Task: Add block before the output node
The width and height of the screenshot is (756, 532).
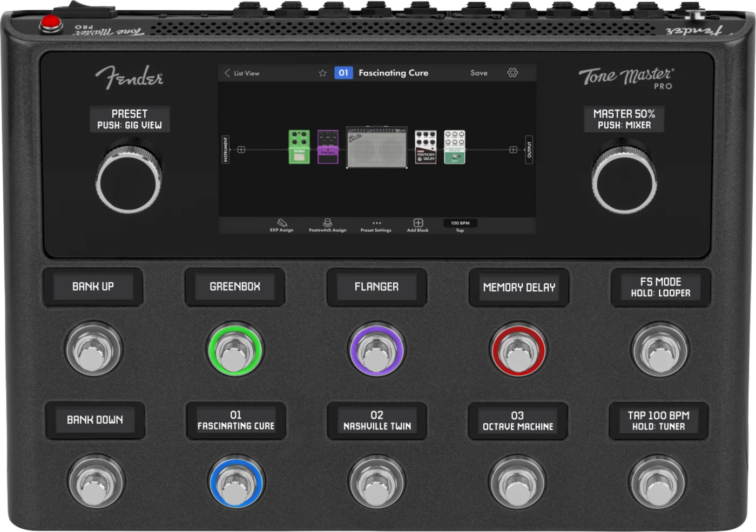Action: coord(513,150)
